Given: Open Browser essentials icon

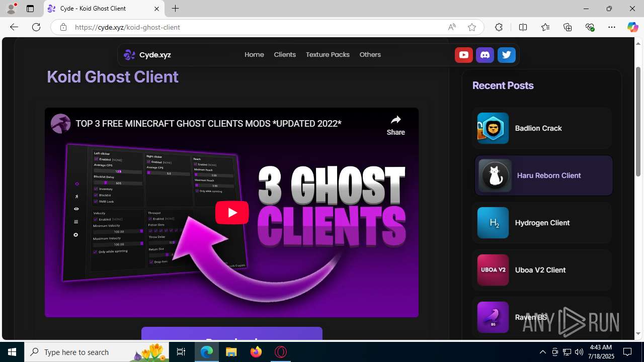Looking at the screenshot, I should (x=590, y=27).
